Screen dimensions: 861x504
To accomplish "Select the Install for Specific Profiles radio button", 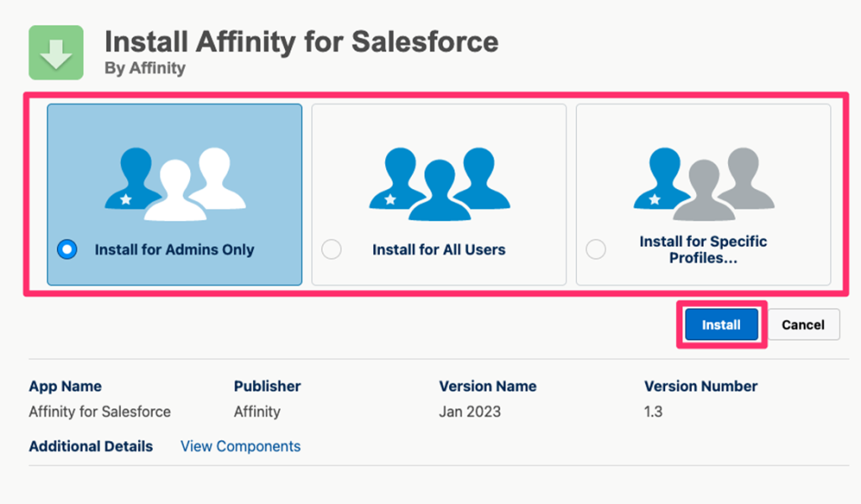I will tap(596, 249).
